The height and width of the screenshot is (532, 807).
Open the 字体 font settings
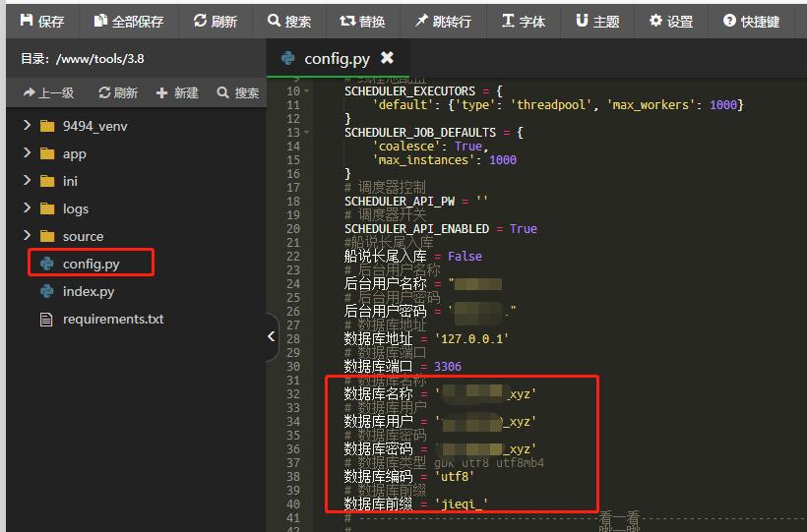[x=524, y=21]
